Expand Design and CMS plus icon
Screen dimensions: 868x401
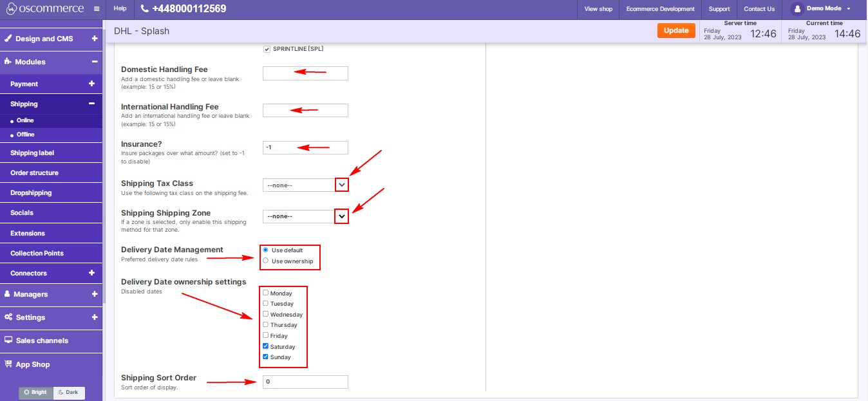pyautogui.click(x=94, y=39)
